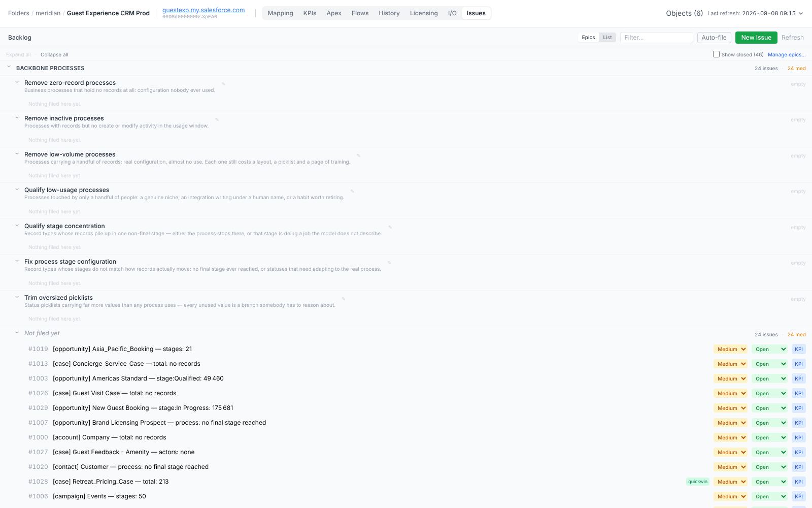The height and width of the screenshot is (508, 812).
Task: Open the Apex tab
Action: click(334, 13)
